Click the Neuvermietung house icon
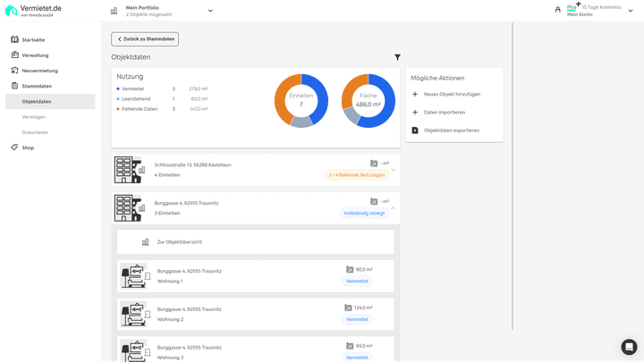The image size is (644, 362). 15,71
